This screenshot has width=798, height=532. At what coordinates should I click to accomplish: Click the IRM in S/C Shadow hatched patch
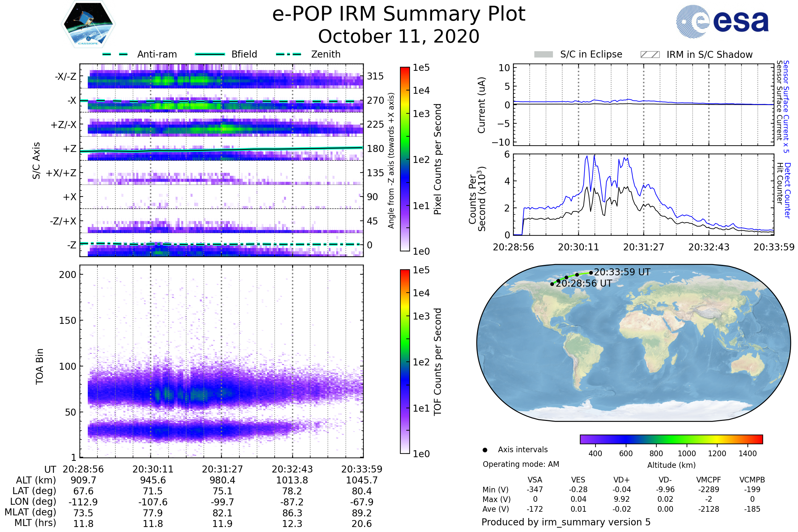[x=650, y=55]
